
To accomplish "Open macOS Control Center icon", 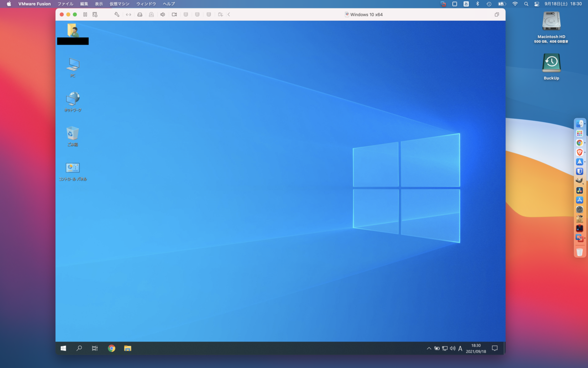I will (537, 3).
